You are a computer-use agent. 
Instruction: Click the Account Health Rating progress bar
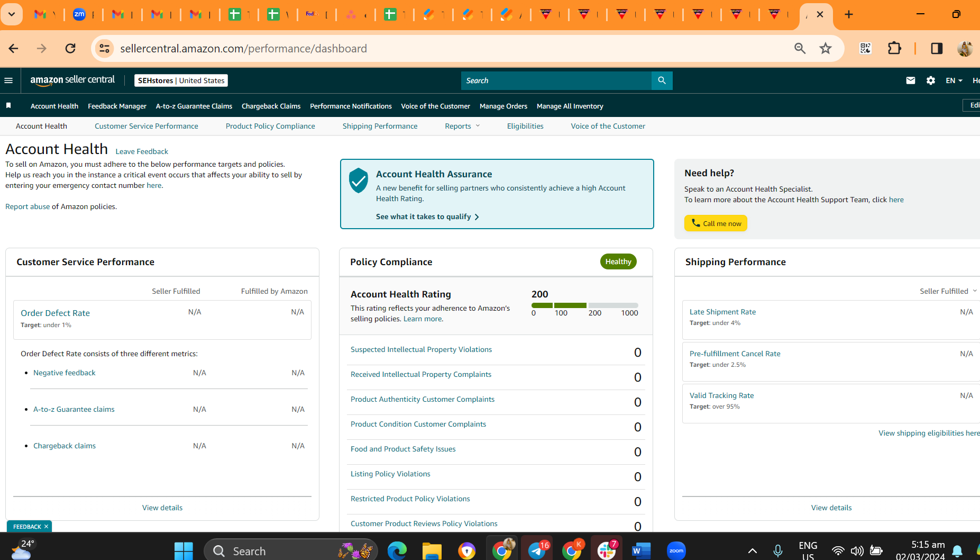pos(585,305)
